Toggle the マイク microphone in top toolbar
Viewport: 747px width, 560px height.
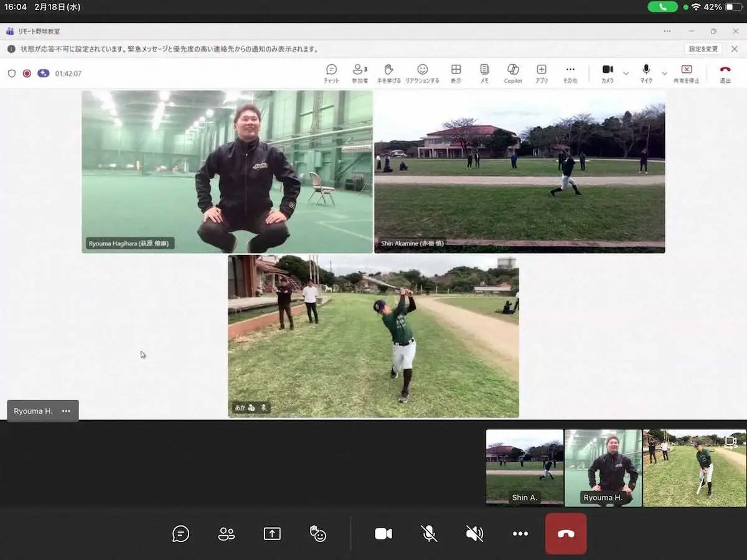pyautogui.click(x=646, y=73)
